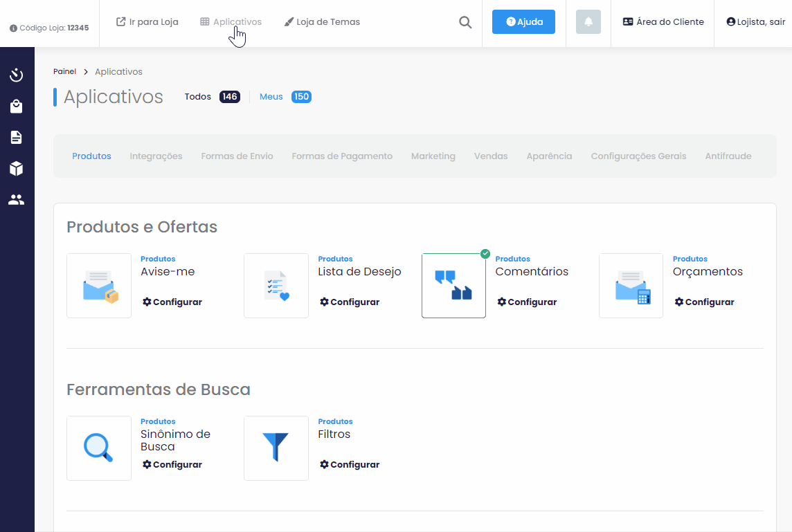Screen dimensions: 792x532
Task: Select the Formas de Pagamento tab
Action: [x=342, y=156]
